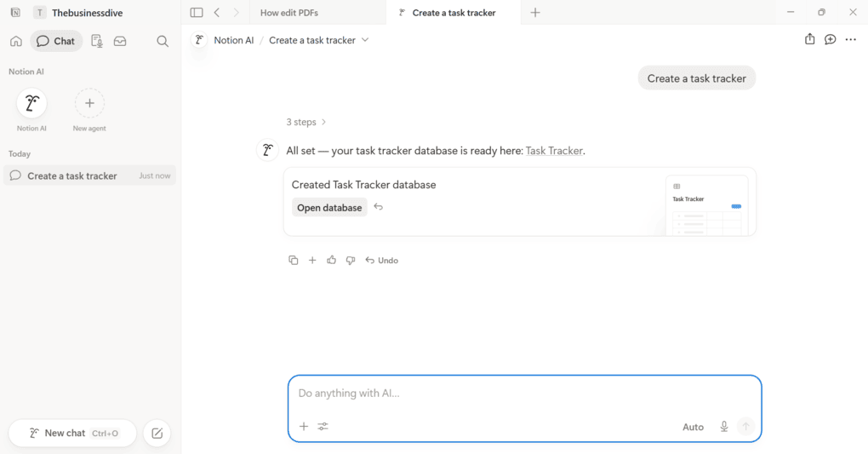Screen dimensions: 868x454
Task: Click the microphone icon
Action: point(724,426)
